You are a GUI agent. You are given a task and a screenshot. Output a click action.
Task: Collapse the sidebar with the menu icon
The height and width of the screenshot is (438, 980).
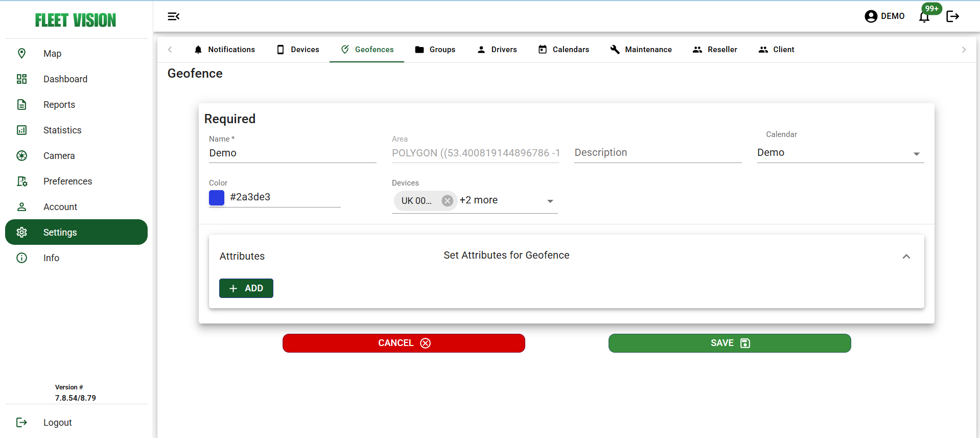pos(174,16)
